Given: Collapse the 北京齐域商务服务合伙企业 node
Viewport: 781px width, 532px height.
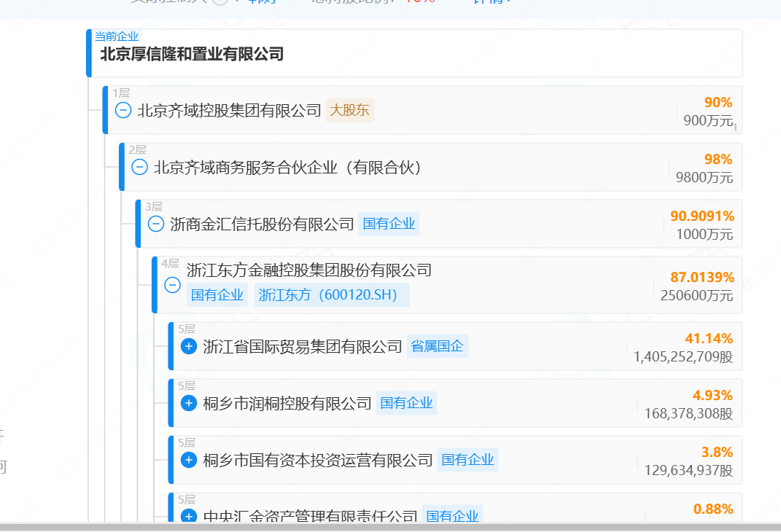Looking at the screenshot, I should tap(139, 167).
